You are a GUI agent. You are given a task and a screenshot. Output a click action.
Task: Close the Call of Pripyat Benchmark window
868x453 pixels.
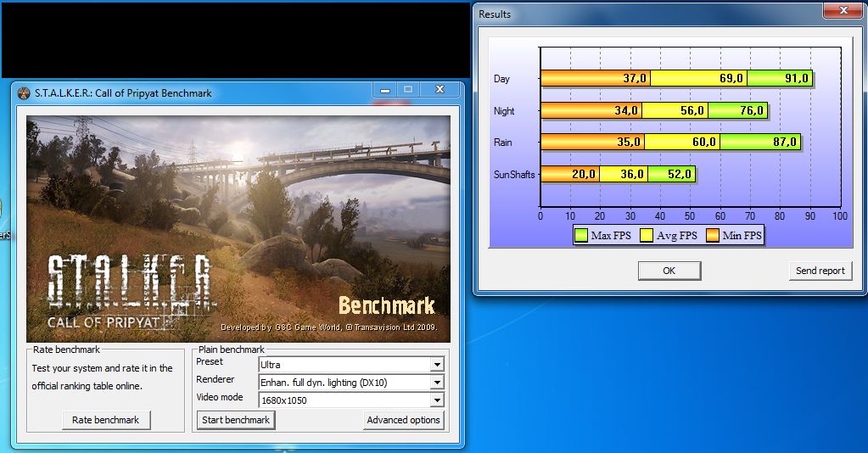coord(440,90)
